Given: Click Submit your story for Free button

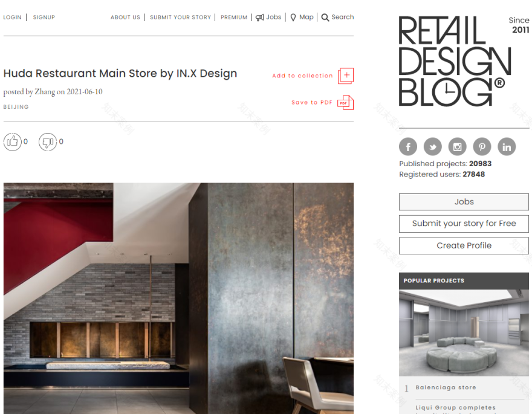Looking at the screenshot, I should click(464, 224).
